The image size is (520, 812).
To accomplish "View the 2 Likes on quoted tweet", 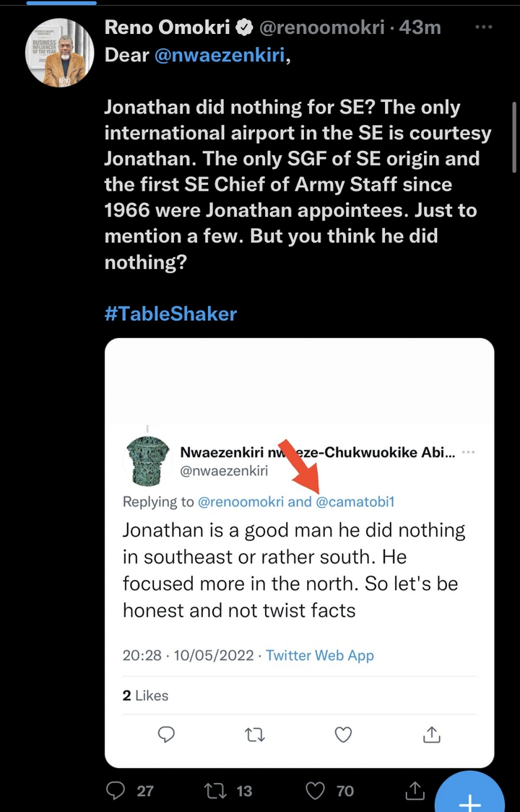I will [x=145, y=695].
